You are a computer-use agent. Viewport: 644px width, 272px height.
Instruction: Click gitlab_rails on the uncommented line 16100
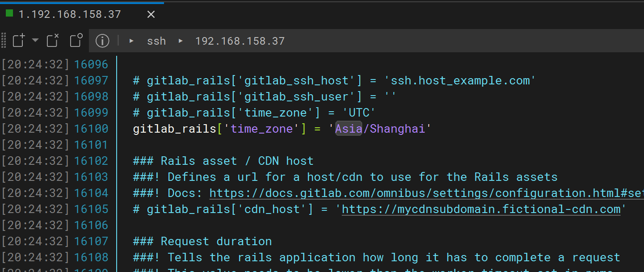click(x=175, y=129)
